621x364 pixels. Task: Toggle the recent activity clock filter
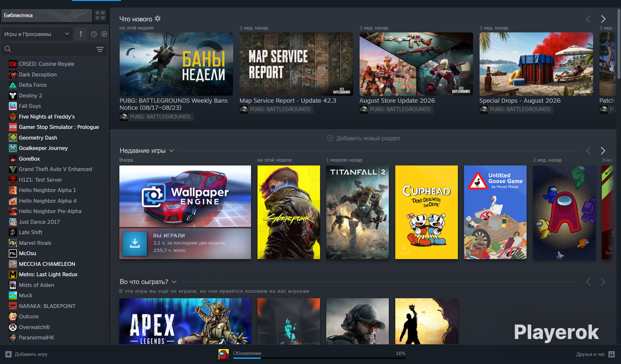(94, 34)
